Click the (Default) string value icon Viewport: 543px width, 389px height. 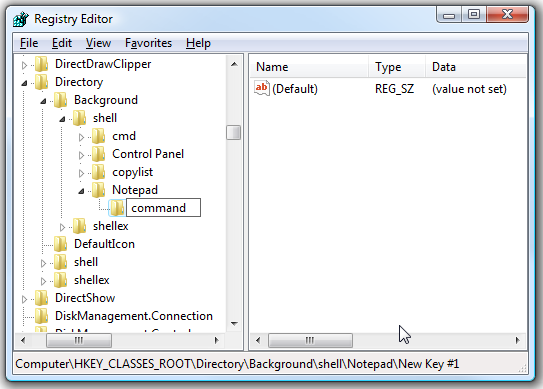click(262, 88)
